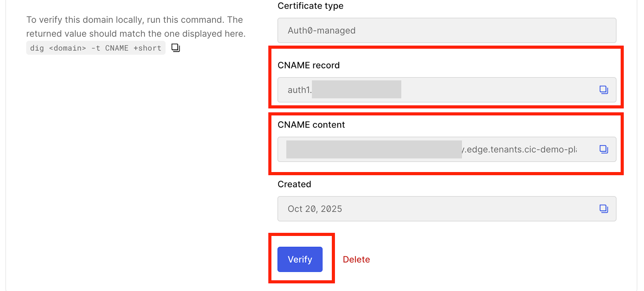This screenshot has height=291, width=644.
Task: Click the 'To verify this domain locally' instruction text
Action: (x=136, y=27)
